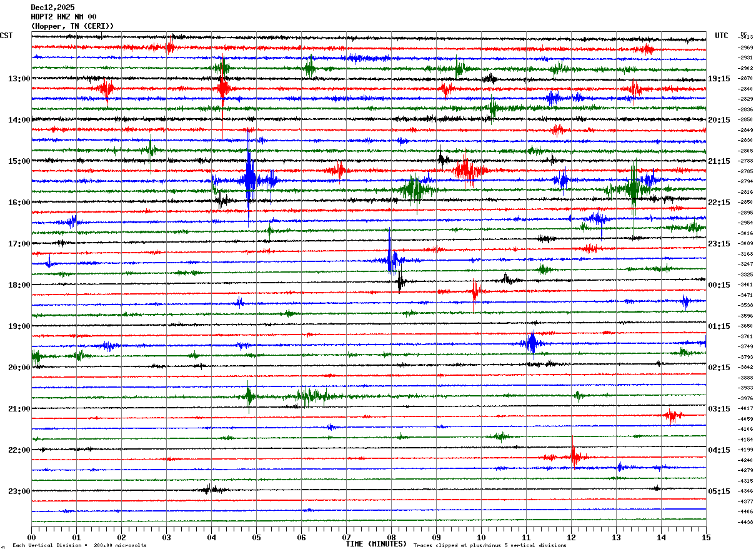
Task: Select the 14:00 CST row label
Action: (19, 120)
